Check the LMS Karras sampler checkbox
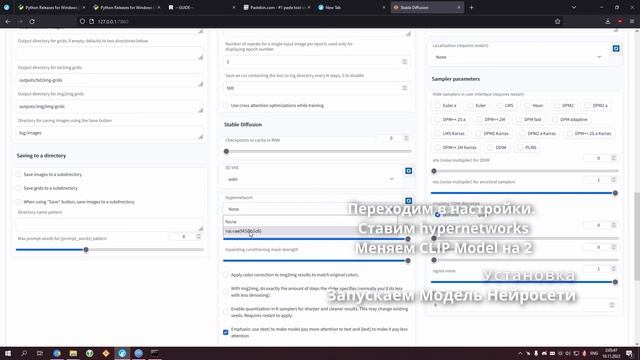This screenshot has height=360, width=640. [438, 133]
